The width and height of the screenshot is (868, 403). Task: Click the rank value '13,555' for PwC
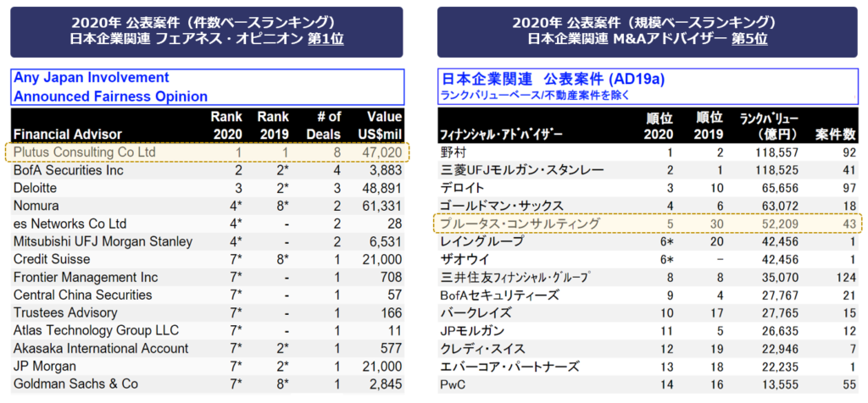click(781, 384)
